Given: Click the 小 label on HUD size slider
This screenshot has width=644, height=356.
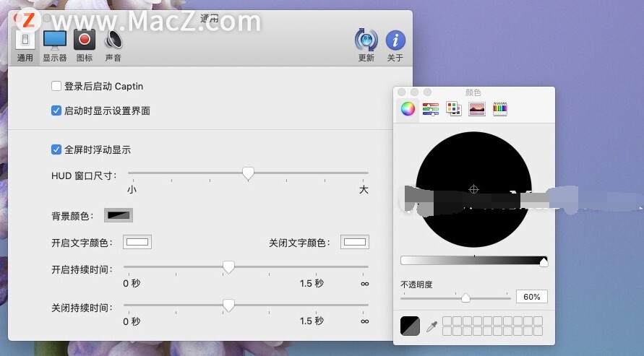Looking at the screenshot, I should (132, 189).
